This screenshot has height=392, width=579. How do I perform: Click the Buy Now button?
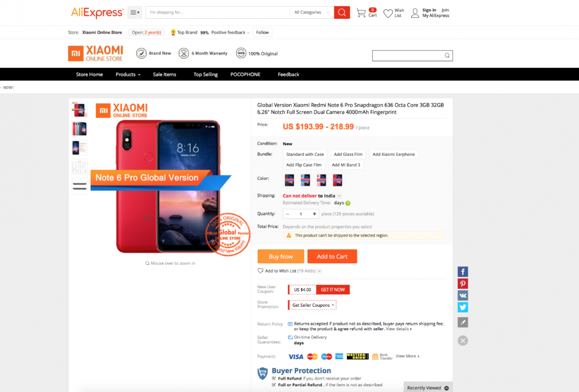click(281, 257)
